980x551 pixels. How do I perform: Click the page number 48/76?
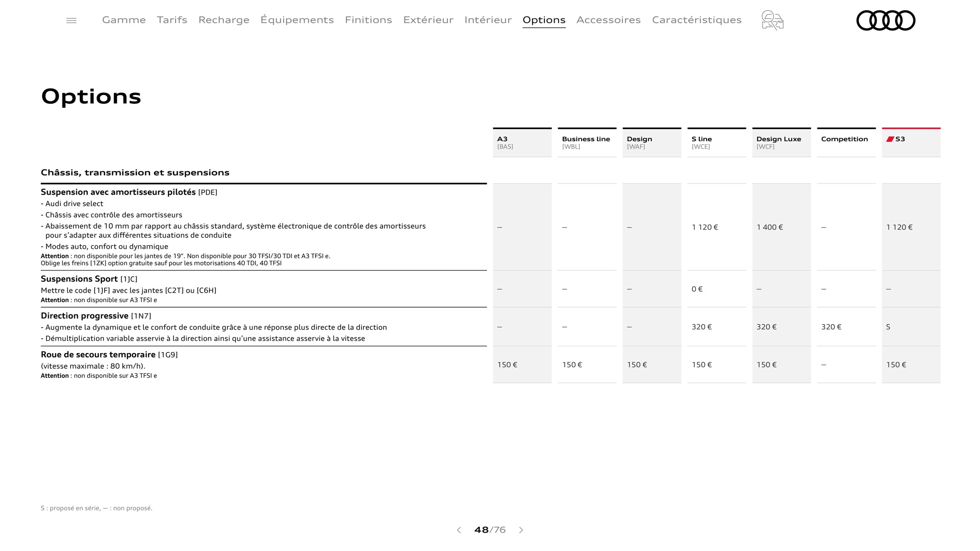pyautogui.click(x=490, y=530)
